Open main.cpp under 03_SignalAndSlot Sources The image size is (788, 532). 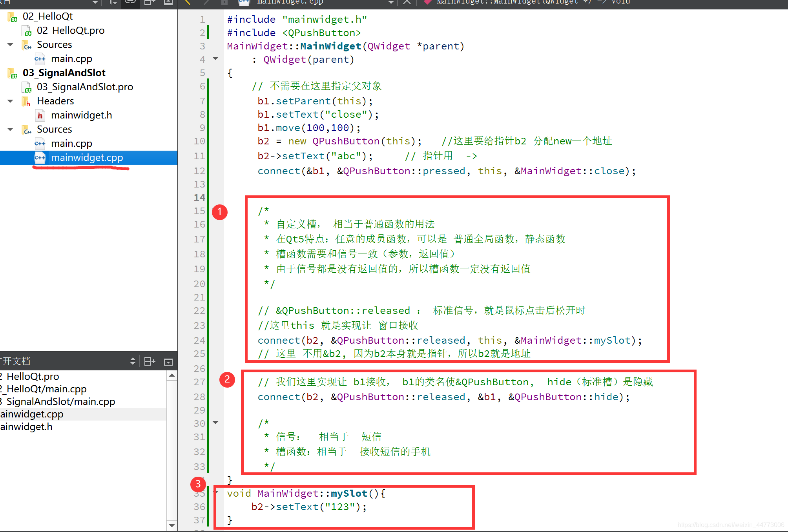point(71,144)
